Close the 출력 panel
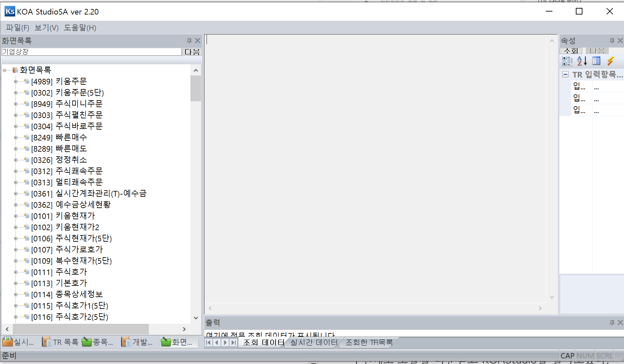Image resolution: width=624 pixels, height=364 pixels. (x=620, y=322)
